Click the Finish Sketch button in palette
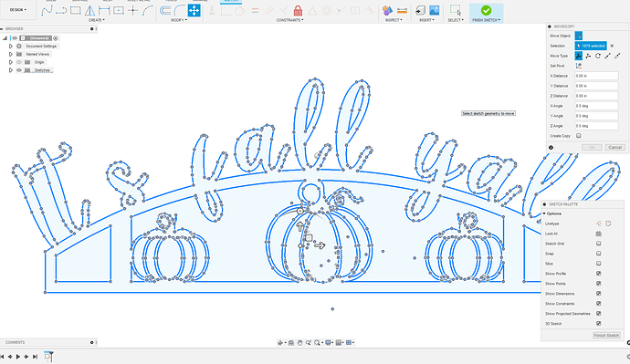 (x=606, y=336)
